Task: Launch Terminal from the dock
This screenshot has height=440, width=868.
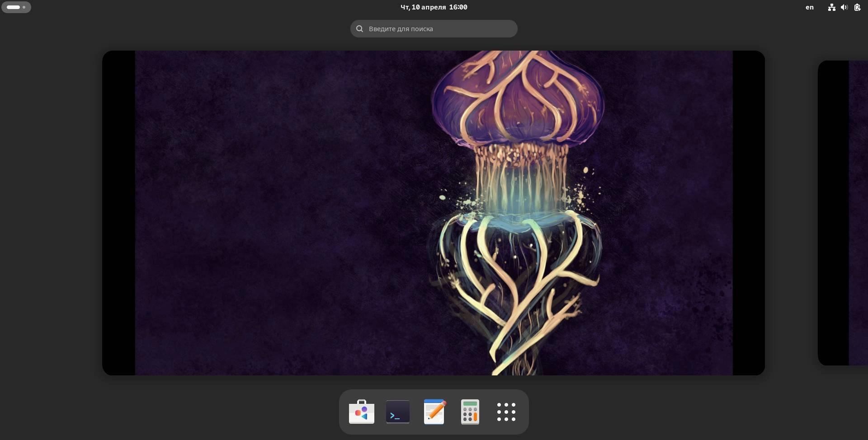Action: click(398, 412)
